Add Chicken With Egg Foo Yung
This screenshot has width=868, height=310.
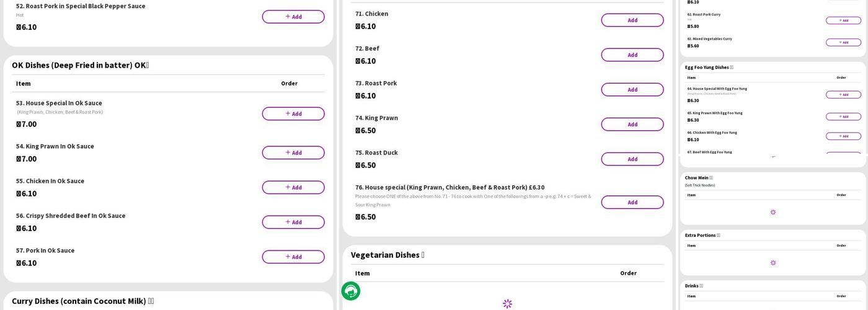[x=843, y=136]
